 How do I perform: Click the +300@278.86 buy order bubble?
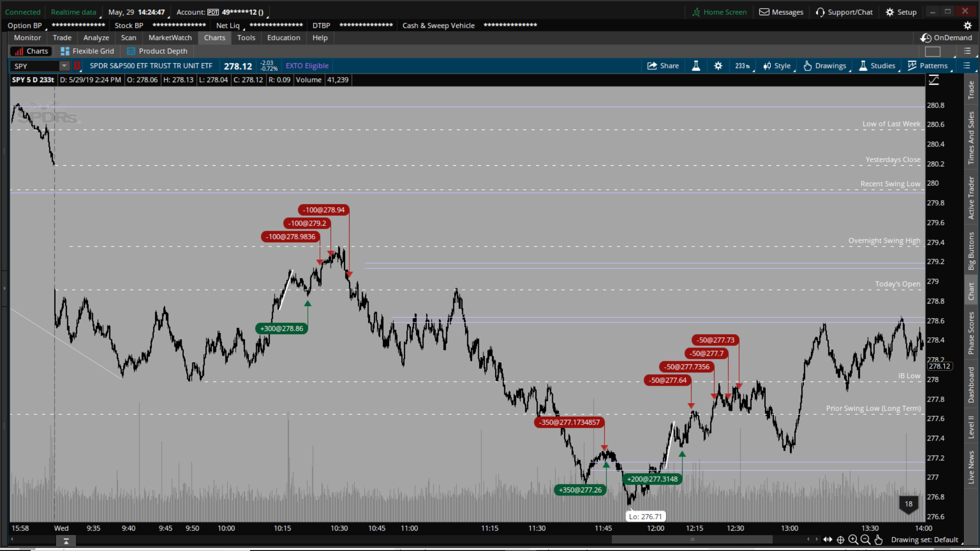tap(282, 329)
